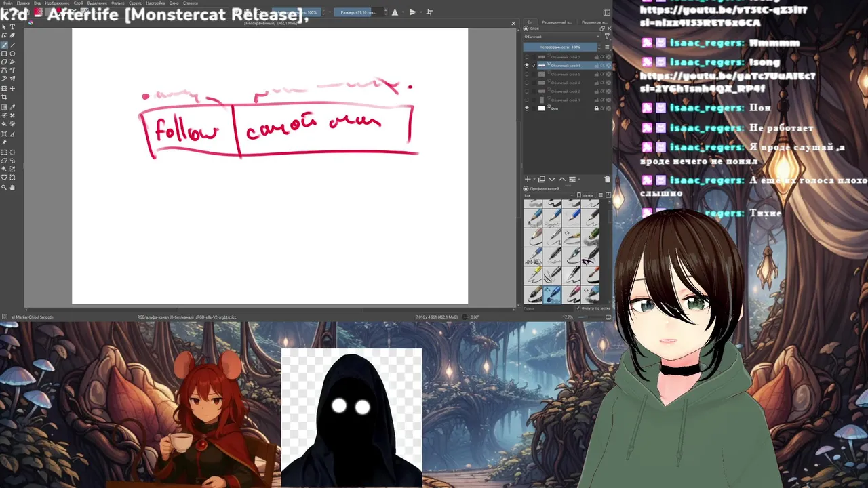Select the Gradient tool

click(x=4, y=107)
